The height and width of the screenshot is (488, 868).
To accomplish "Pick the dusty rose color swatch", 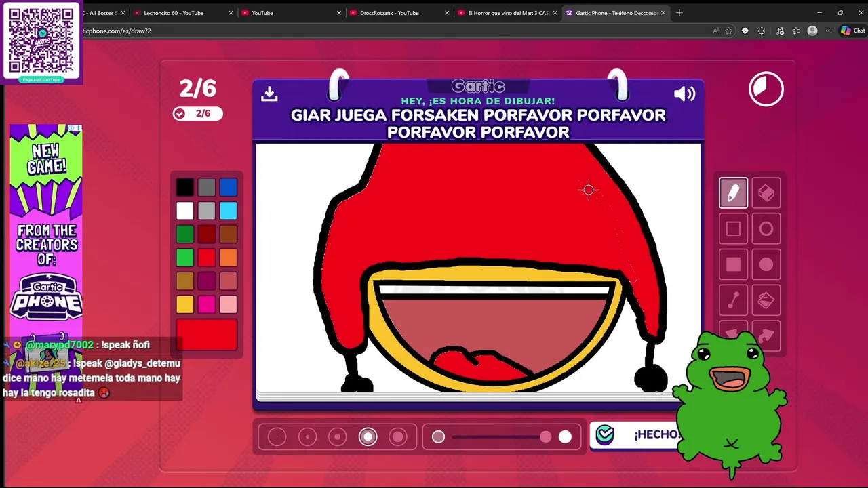I will (x=229, y=281).
